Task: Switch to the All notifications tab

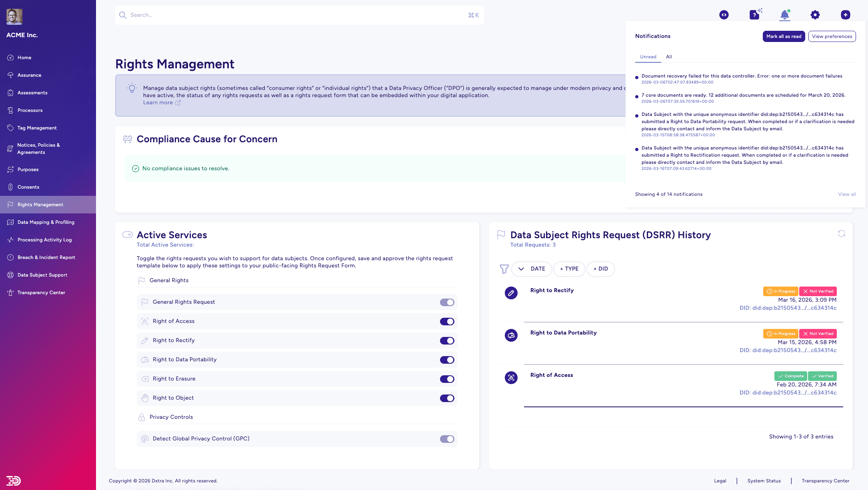Action: [668, 57]
